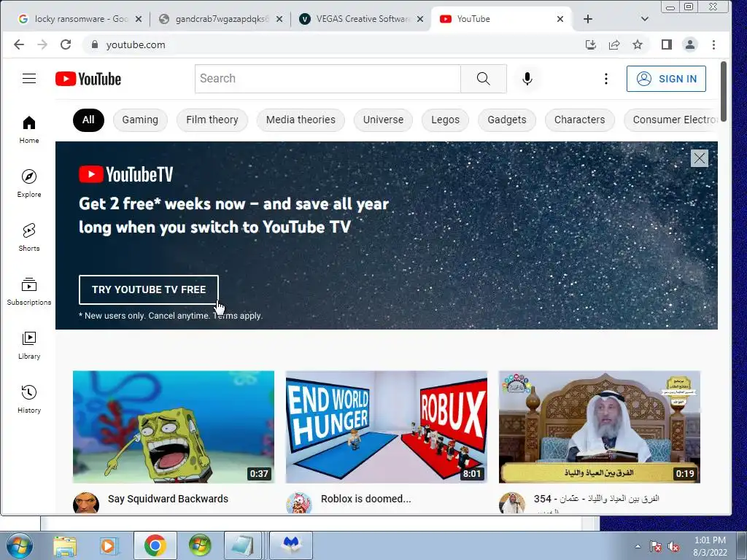Open Terms apply link in banner

tap(237, 316)
